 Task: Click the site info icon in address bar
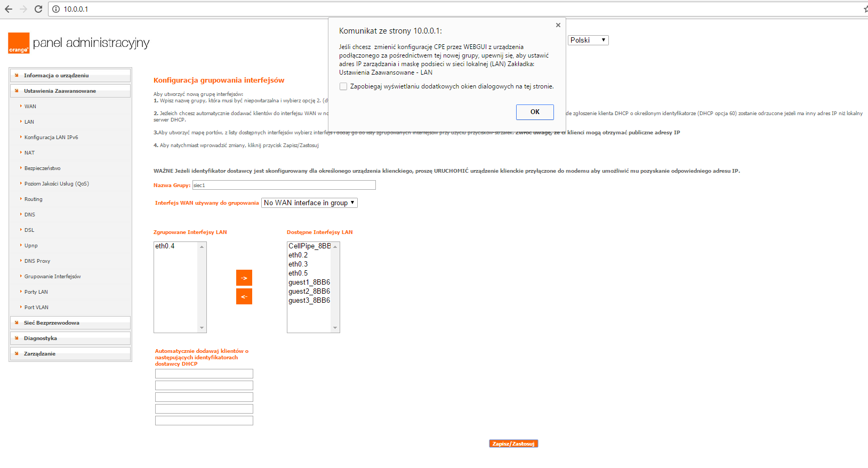pyautogui.click(x=56, y=9)
